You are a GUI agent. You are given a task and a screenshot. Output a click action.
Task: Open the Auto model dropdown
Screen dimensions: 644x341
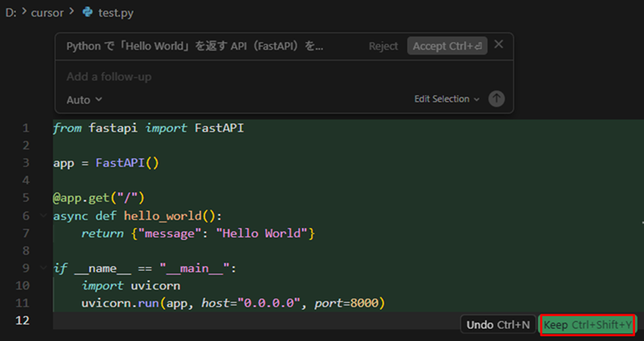click(x=84, y=100)
